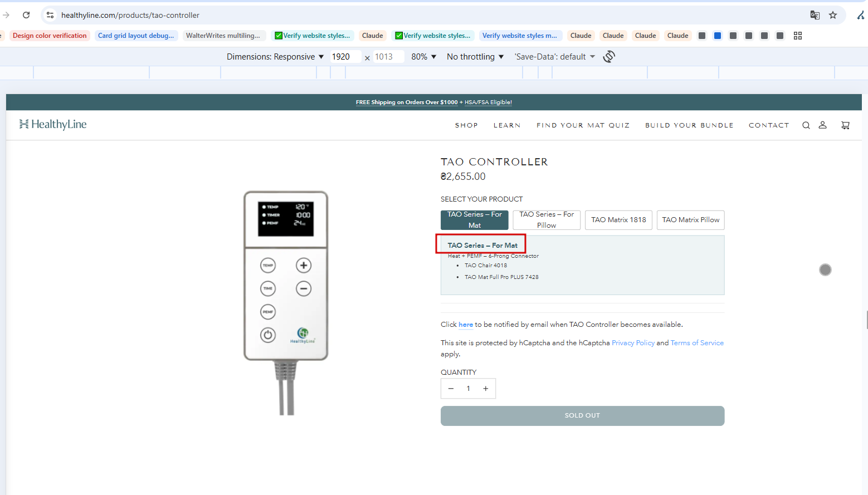
Task: Open the hCaptcha Privacy Policy link
Action: (x=633, y=343)
